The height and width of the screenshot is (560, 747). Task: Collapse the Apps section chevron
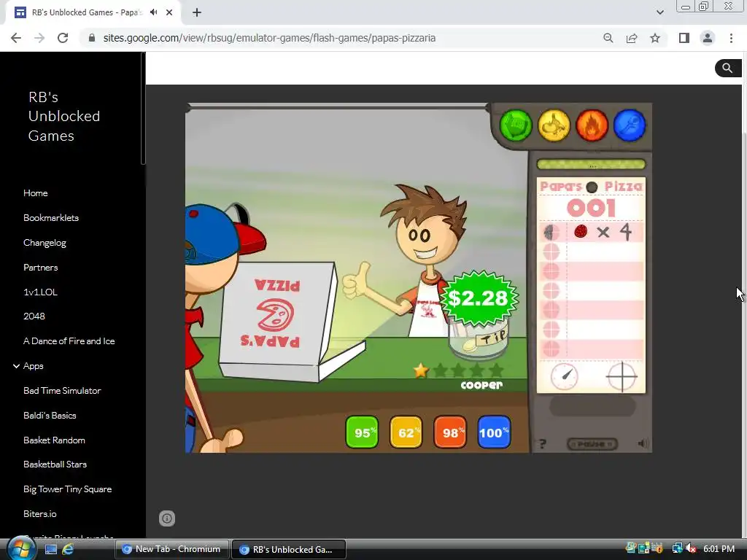tap(16, 366)
